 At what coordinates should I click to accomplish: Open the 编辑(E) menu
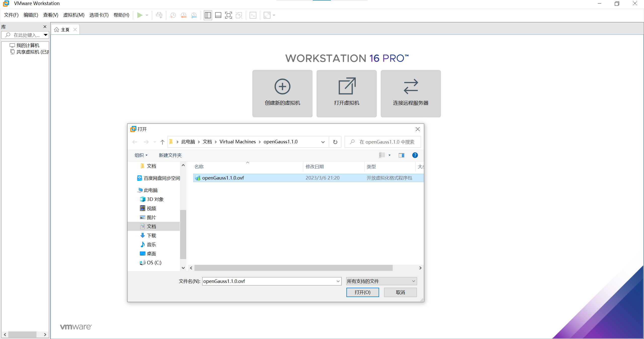(x=31, y=15)
